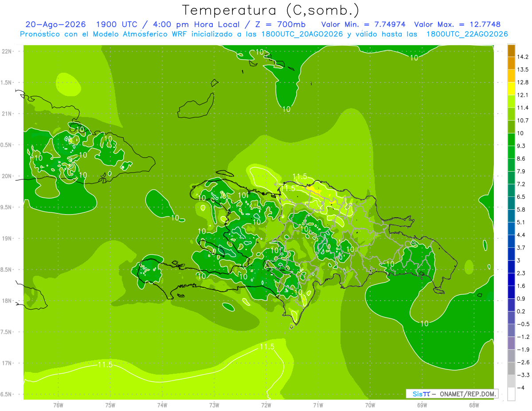532x411 pixels.
Task: Click the "17N" latitude label
Action: pyautogui.click(x=7, y=363)
